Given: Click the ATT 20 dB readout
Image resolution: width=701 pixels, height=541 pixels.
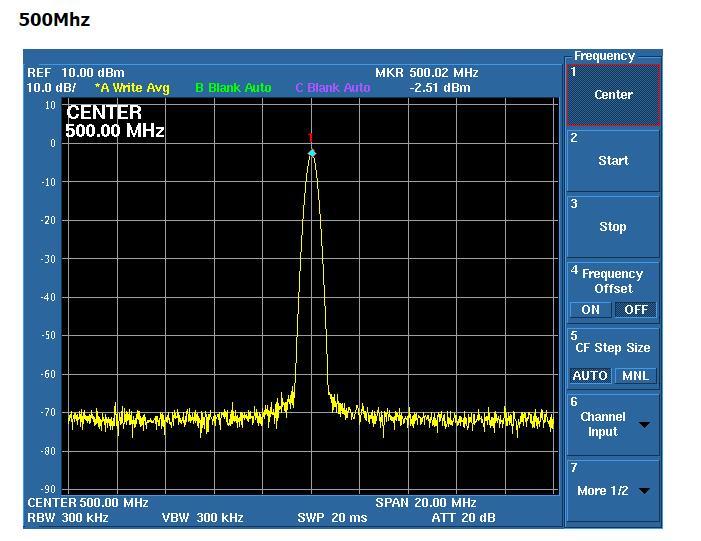Looking at the screenshot, I should 464,518.
